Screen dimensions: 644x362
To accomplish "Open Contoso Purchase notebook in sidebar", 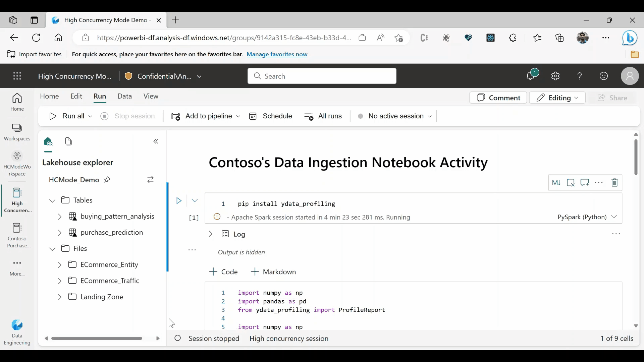I will (x=17, y=235).
